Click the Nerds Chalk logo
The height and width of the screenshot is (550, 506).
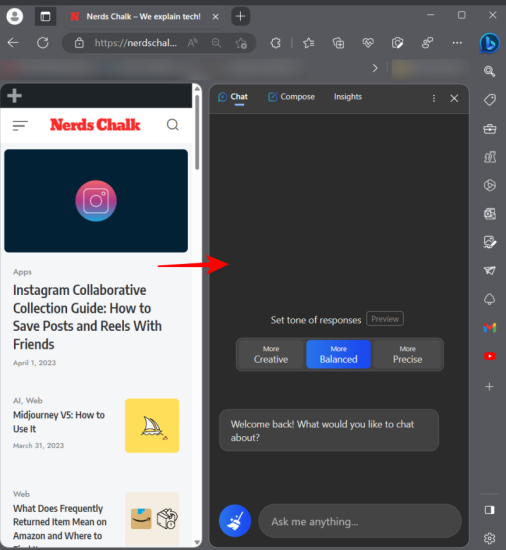pos(95,125)
